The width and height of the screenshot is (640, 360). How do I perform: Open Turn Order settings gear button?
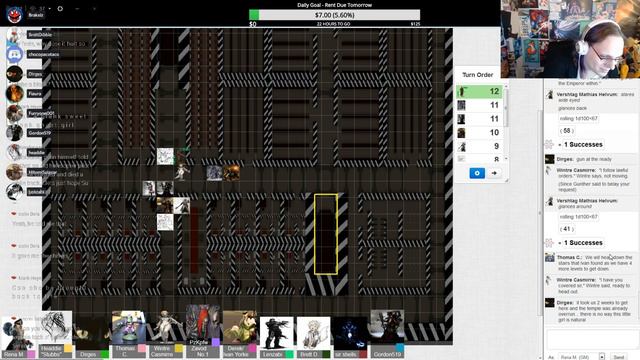[477, 173]
